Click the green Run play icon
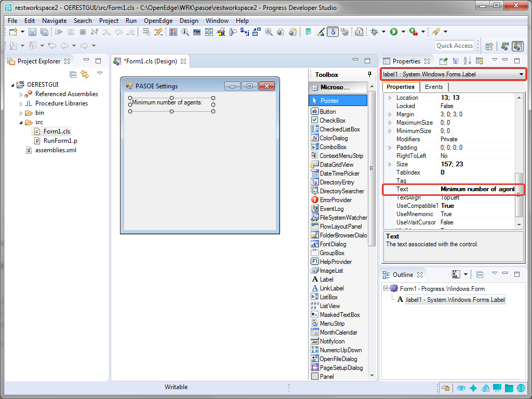 pos(394,32)
